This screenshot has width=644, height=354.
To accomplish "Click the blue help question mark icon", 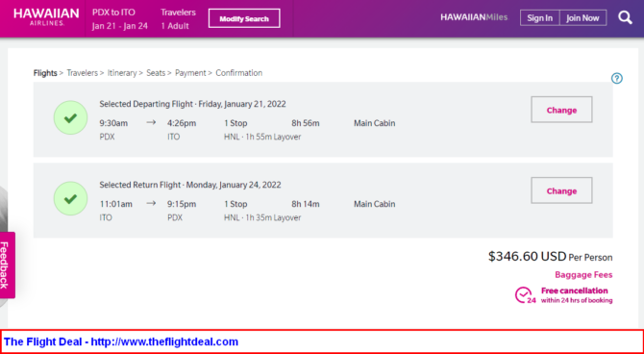I will [x=617, y=78].
